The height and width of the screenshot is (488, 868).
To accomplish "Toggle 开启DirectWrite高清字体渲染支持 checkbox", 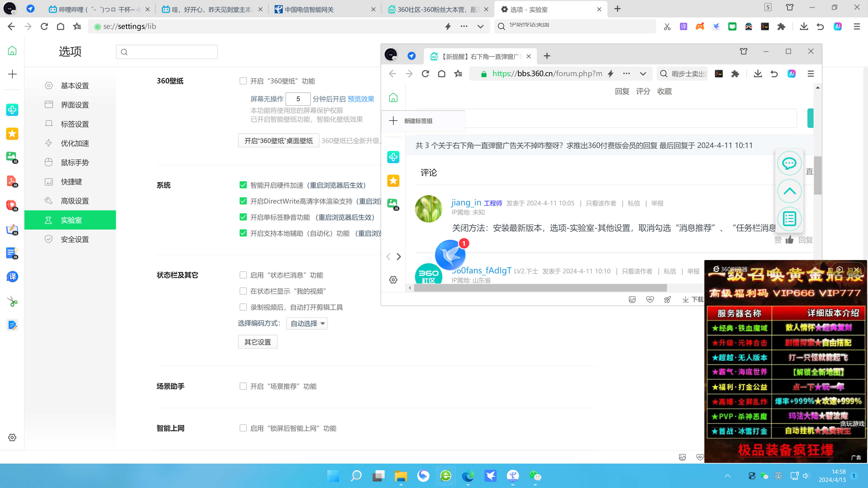I will tap(243, 201).
